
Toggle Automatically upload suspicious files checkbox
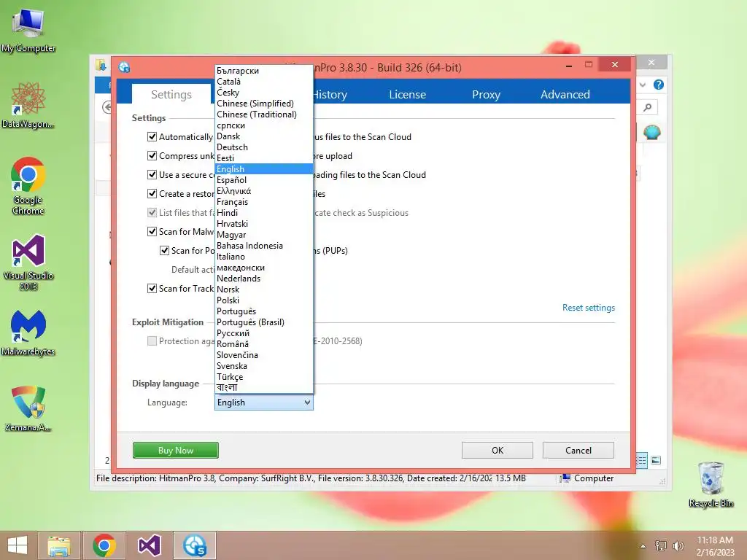pyautogui.click(x=152, y=136)
